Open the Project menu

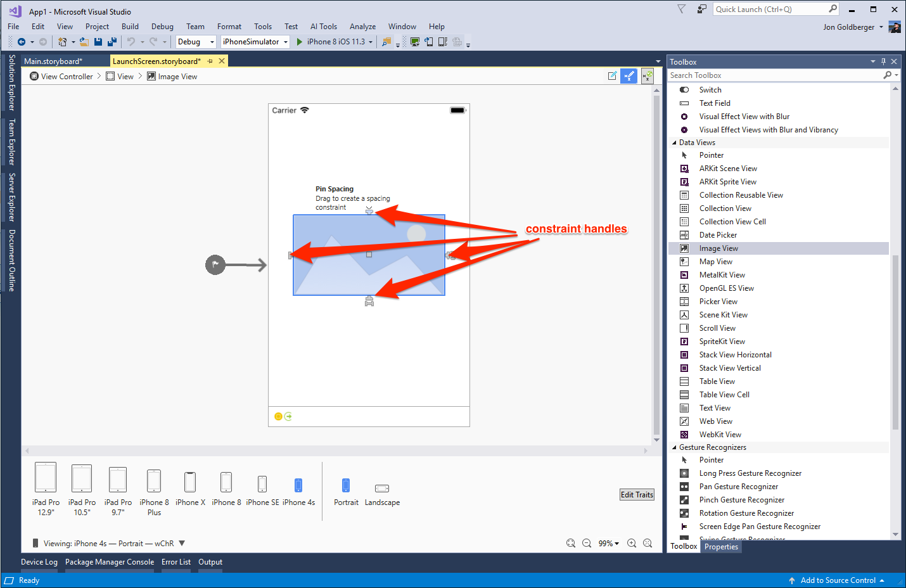[97, 27]
